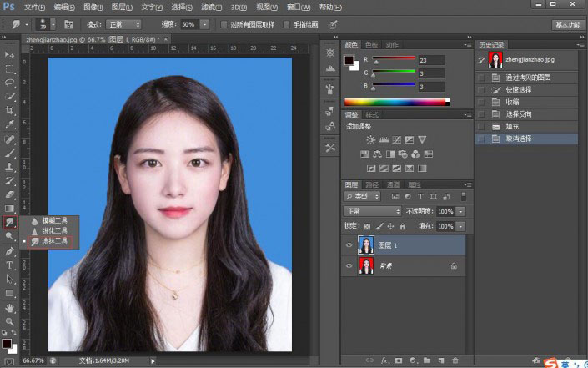Select the Type tool
This screenshot has width=588, height=368.
tap(10, 265)
